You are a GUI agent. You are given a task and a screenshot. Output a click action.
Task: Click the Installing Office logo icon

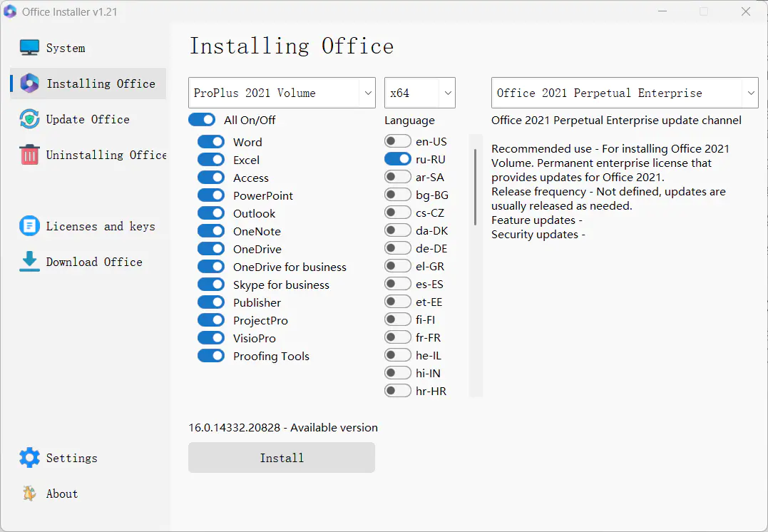click(x=29, y=83)
